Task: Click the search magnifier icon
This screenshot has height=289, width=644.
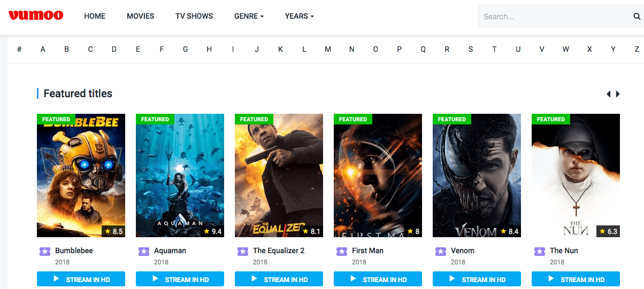Action: (x=637, y=17)
